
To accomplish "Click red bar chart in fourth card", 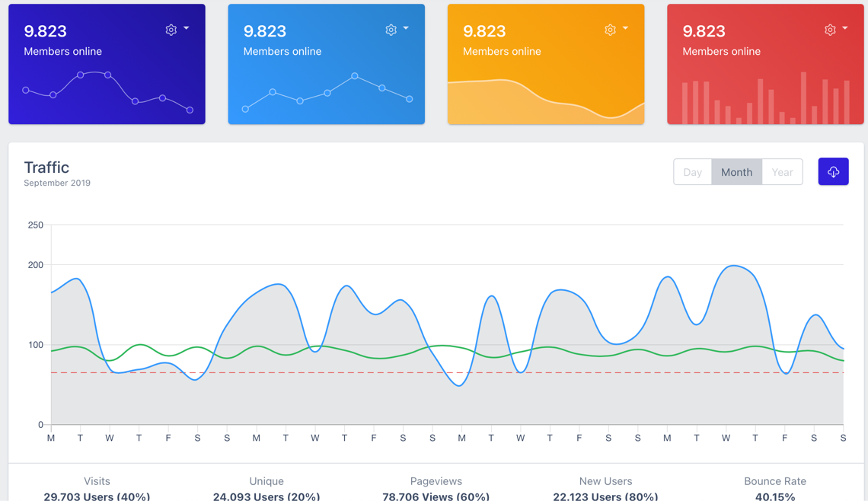I will coord(765,98).
